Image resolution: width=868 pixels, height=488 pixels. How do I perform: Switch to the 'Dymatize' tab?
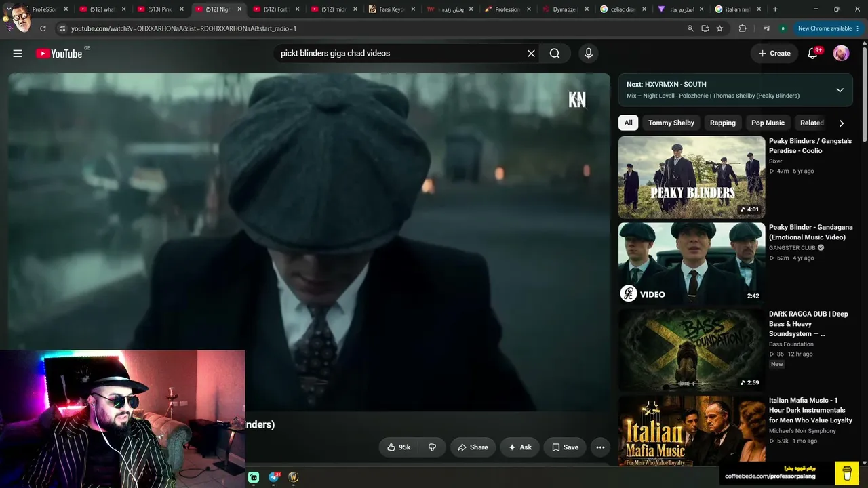point(566,9)
